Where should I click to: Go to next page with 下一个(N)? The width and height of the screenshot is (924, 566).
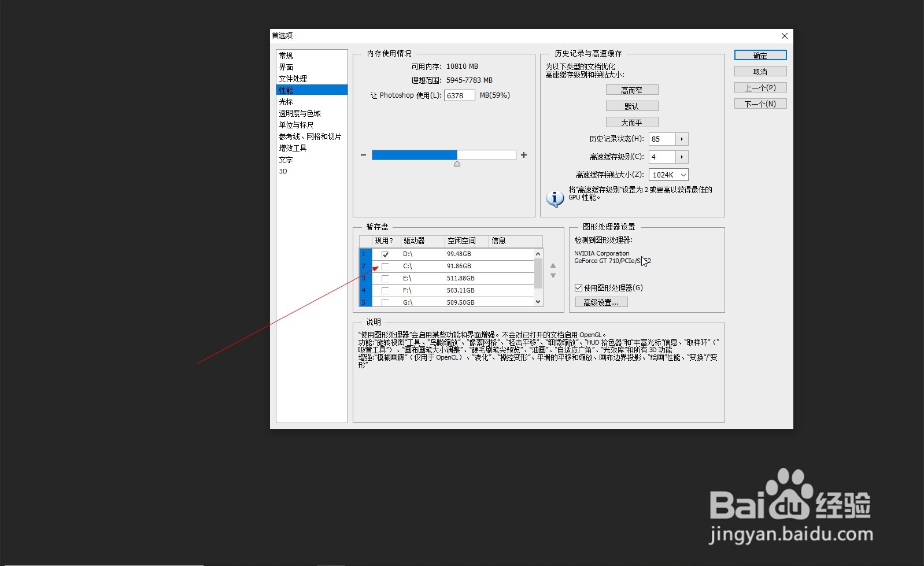(x=760, y=104)
